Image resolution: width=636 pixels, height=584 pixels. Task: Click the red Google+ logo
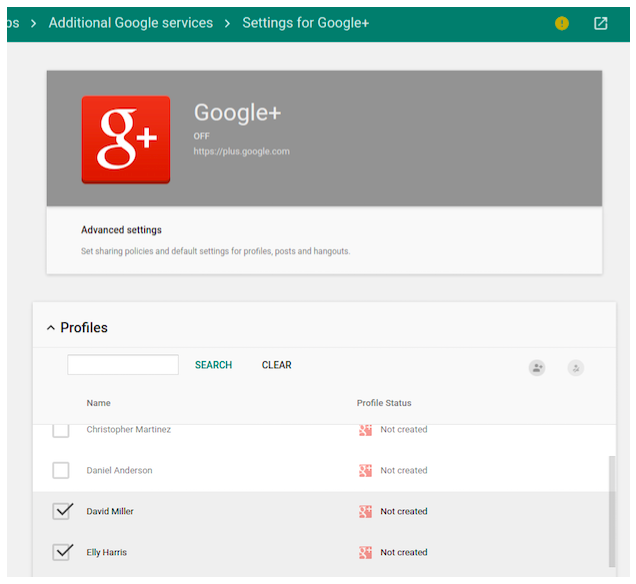coord(126,140)
